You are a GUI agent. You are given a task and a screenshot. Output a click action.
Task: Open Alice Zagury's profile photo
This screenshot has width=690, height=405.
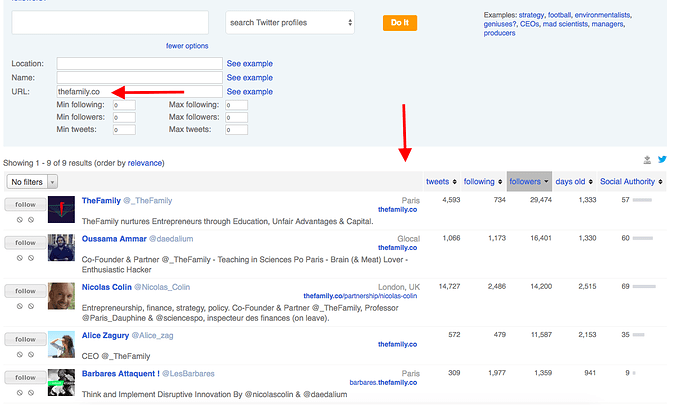point(61,344)
